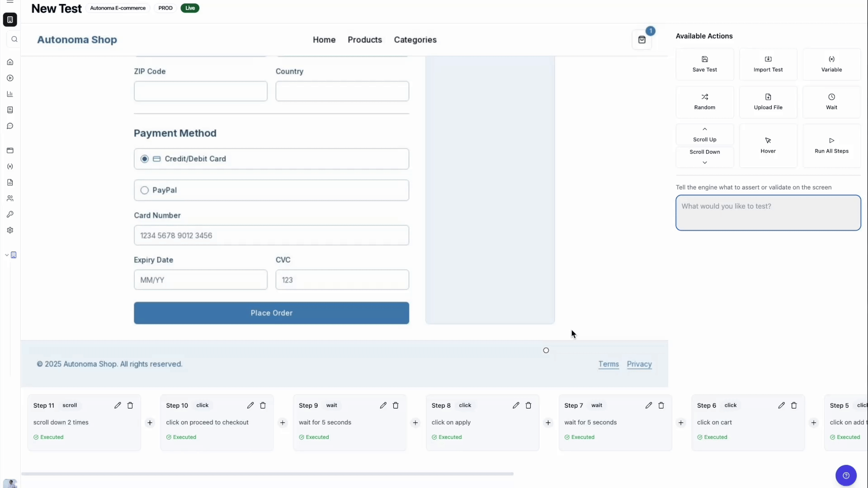Select PayPal payment method
Image resolution: width=868 pixels, height=488 pixels.
click(145, 190)
